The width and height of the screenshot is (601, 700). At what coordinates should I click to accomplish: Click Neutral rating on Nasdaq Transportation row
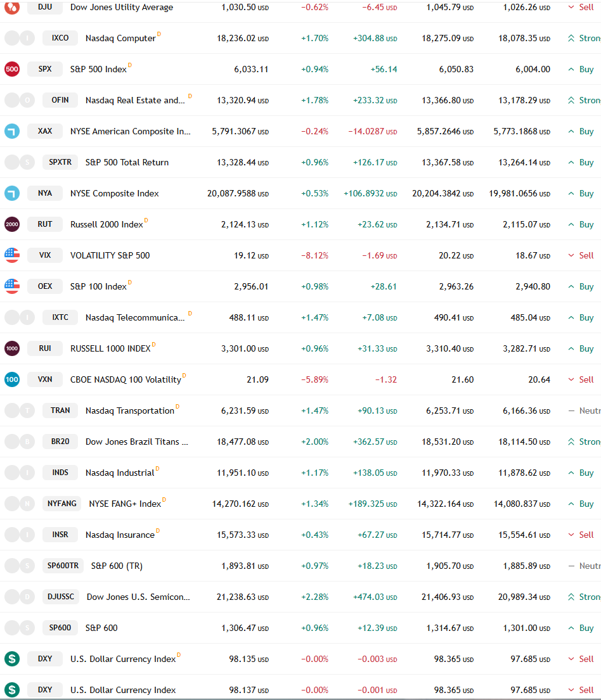[x=584, y=410]
